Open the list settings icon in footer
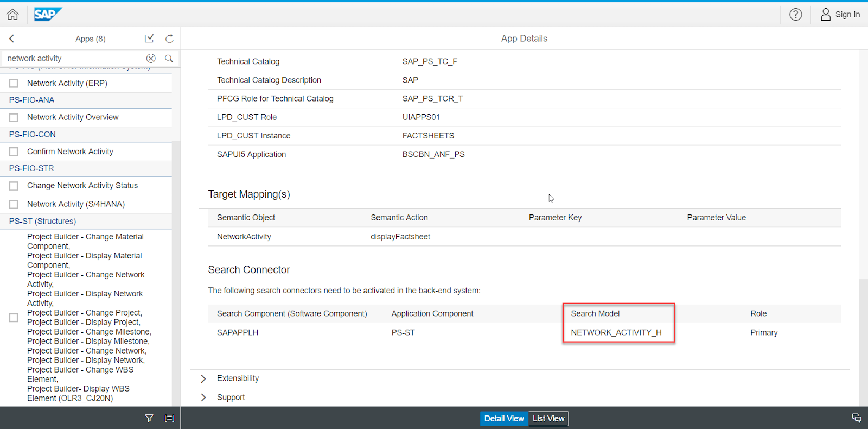The image size is (868, 429). coord(169,418)
